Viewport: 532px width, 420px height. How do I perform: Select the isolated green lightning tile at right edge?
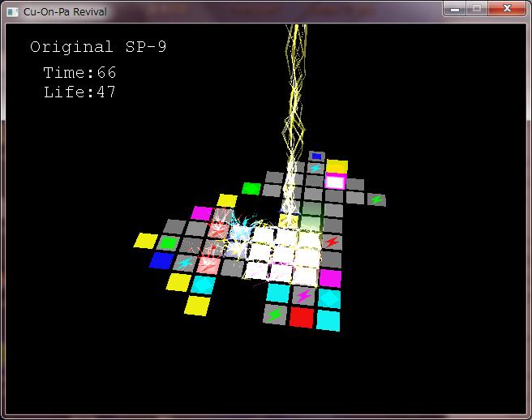tap(376, 199)
